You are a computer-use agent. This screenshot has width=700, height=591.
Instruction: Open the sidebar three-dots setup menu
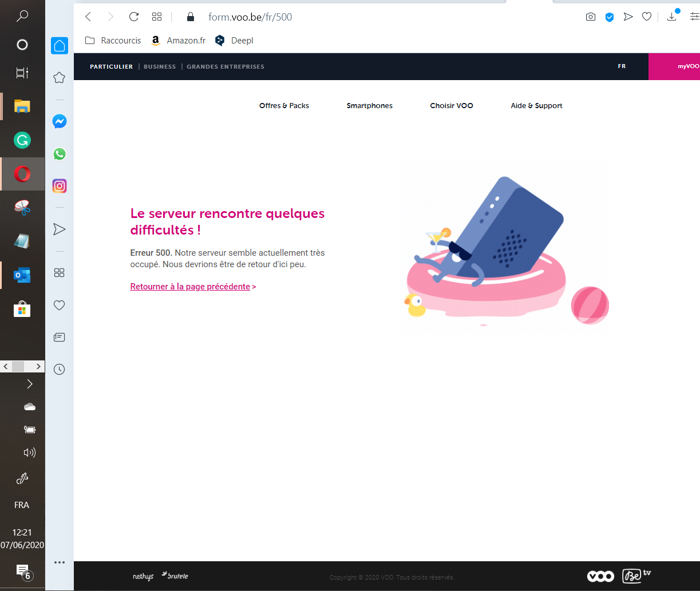click(59, 562)
